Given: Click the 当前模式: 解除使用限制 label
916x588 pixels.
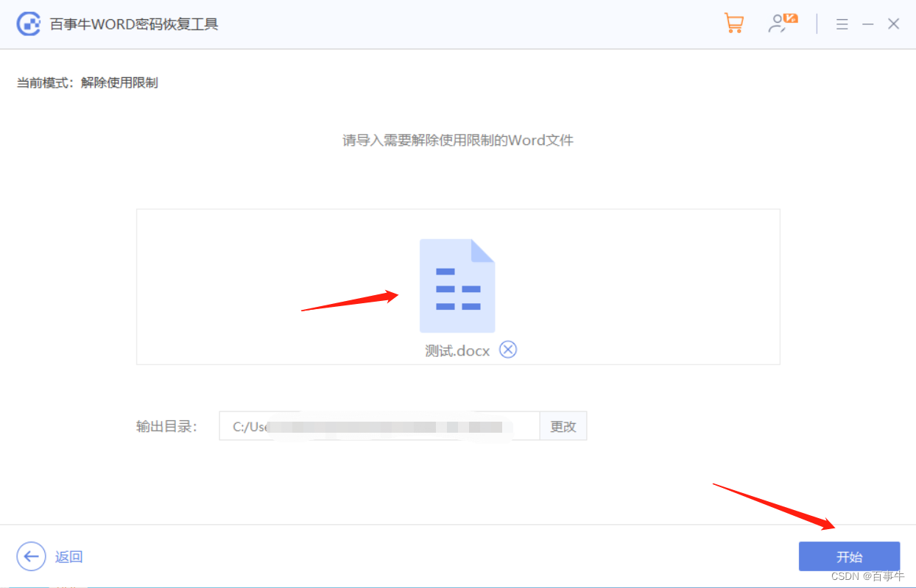Looking at the screenshot, I should point(88,82).
